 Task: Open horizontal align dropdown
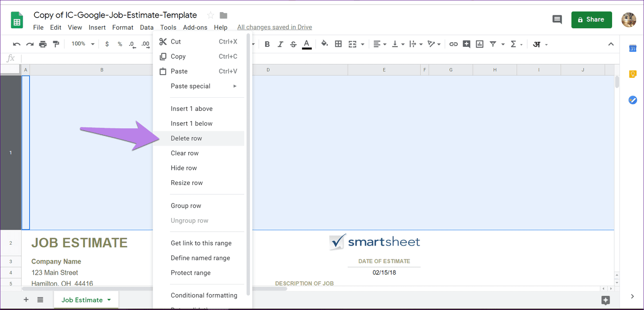click(x=380, y=44)
